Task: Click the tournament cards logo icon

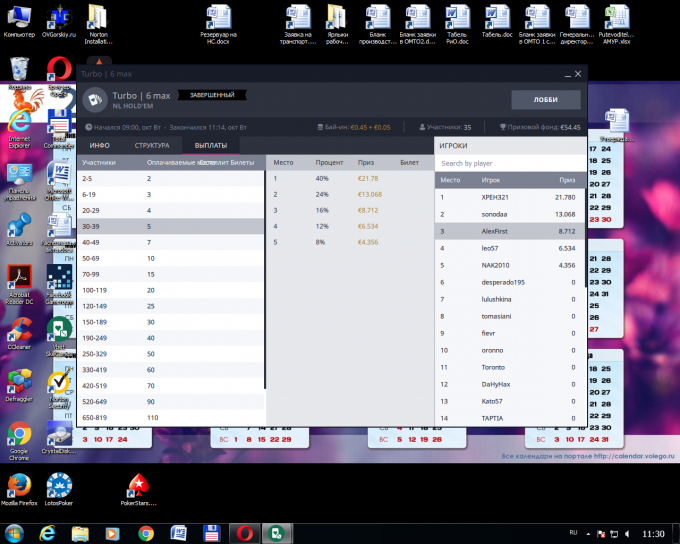Action: point(95,100)
